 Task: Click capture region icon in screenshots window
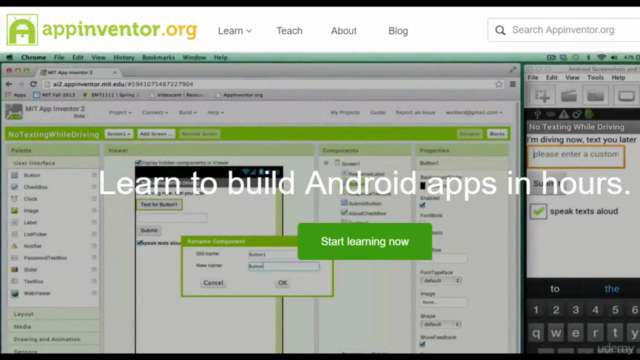(542, 96)
